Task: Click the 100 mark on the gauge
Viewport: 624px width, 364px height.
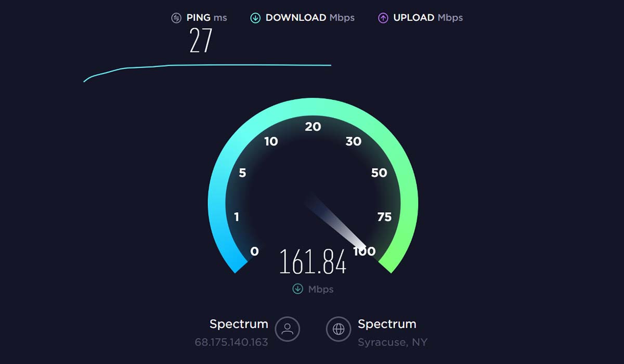Action: click(x=364, y=251)
